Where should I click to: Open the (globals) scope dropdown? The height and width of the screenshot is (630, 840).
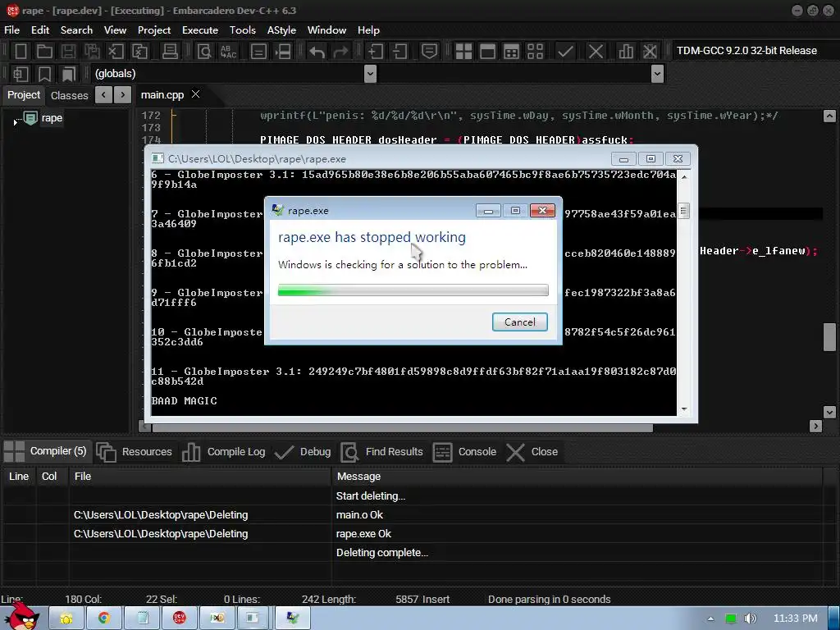[x=370, y=74]
